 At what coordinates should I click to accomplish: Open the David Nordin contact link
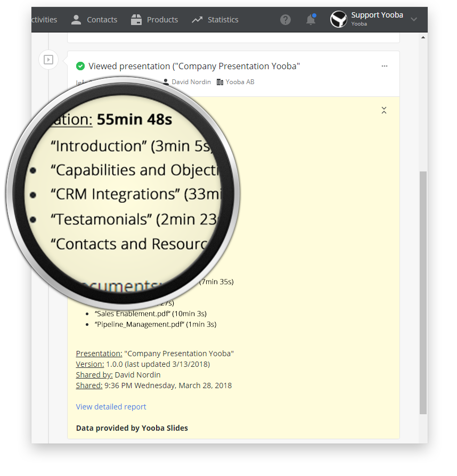tap(191, 82)
